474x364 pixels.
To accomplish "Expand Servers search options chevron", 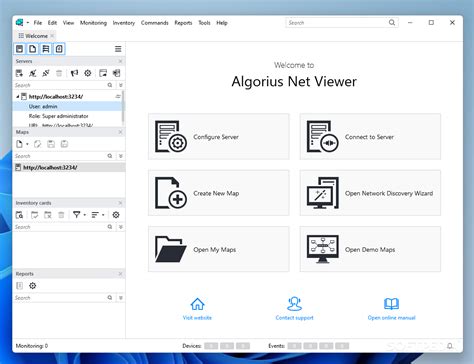I will (121, 85).
